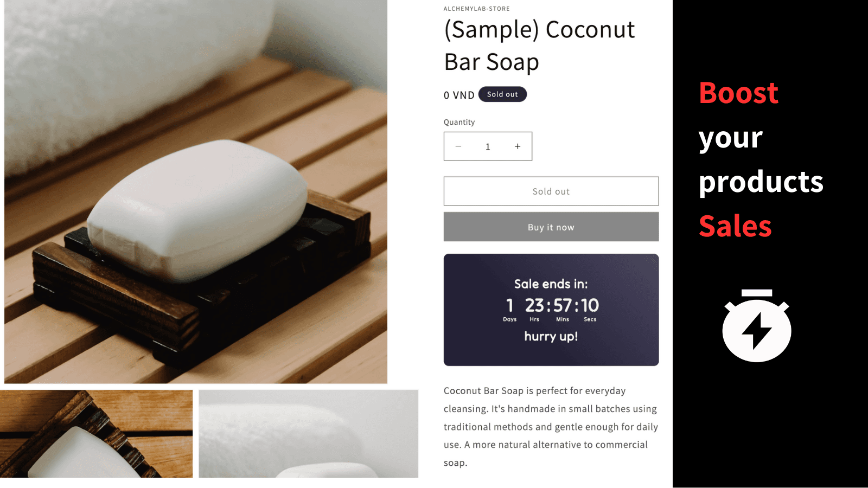Click the hurry up! text in timer
The width and height of the screenshot is (868, 488).
(551, 336)
